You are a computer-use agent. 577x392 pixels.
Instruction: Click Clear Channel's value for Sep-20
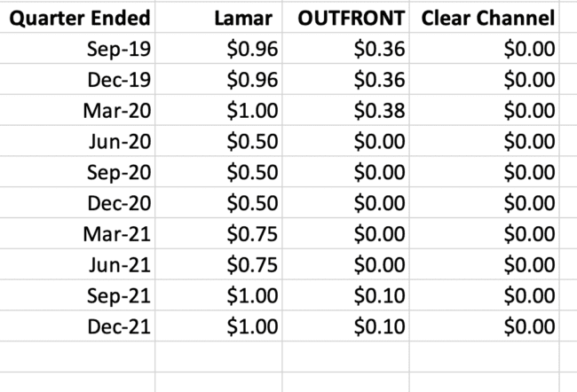tap(530, 172)
